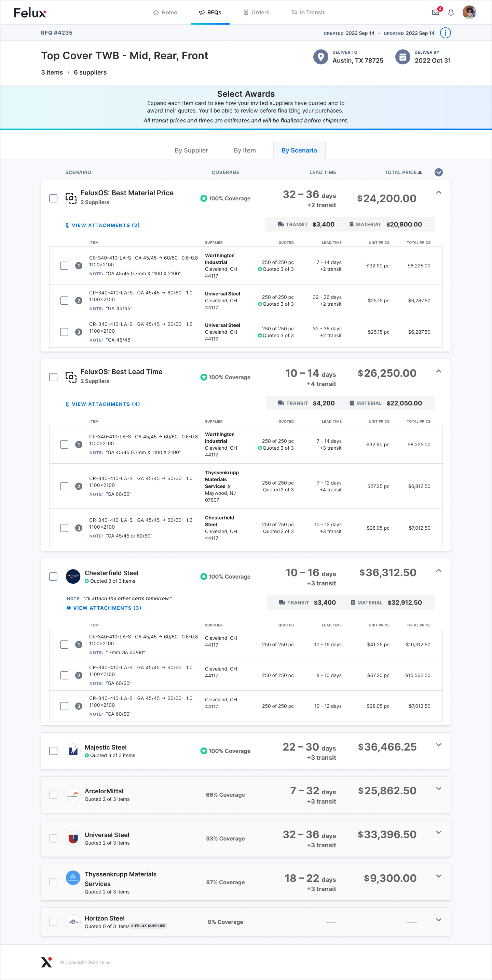Check the FeluxOS: Best Material Price scenario

click(x=53, y=198)
